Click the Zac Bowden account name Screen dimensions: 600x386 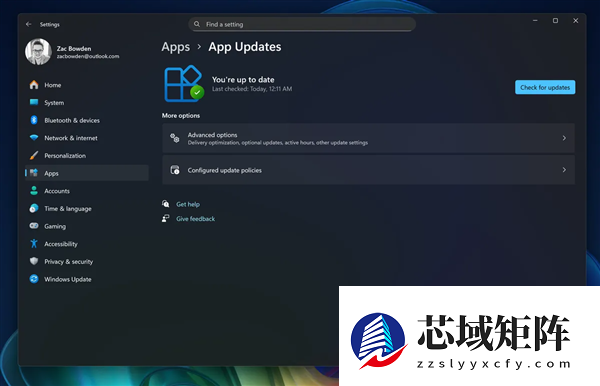(74, 49)
